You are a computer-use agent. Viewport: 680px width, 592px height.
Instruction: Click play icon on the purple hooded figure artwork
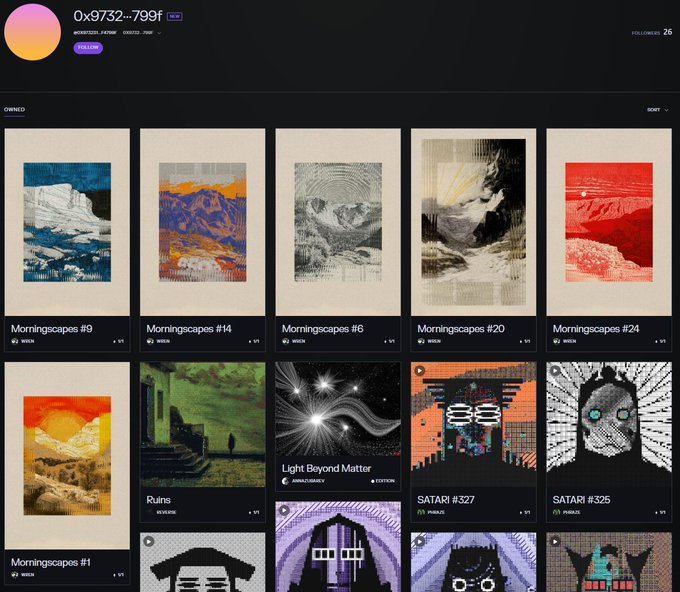[284, 510]
